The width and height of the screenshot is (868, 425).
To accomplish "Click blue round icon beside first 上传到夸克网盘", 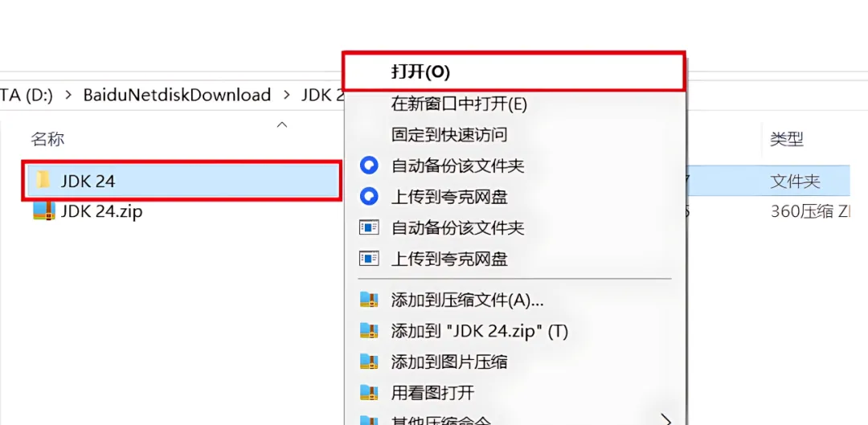I will pyautogui.click(x=369, y=196).
